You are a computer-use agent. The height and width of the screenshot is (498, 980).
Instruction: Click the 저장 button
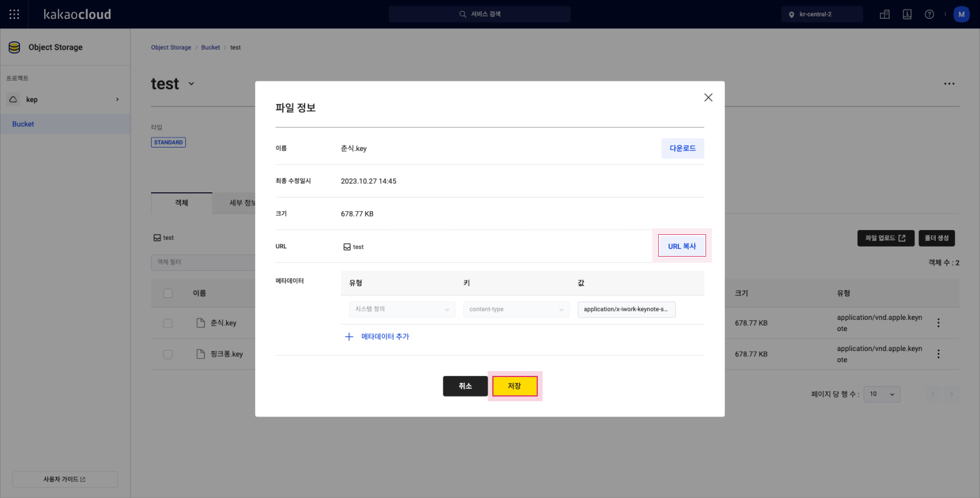515,386
